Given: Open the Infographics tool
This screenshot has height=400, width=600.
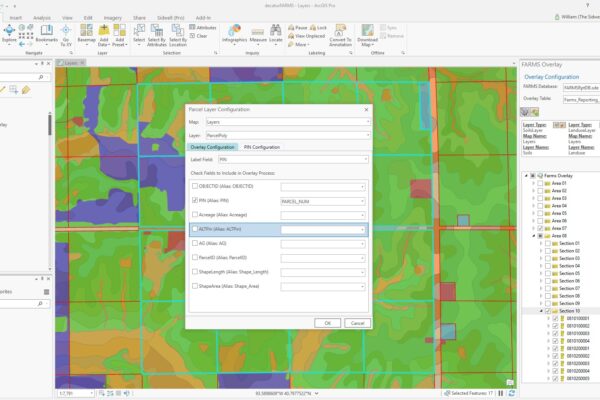Looking at the screenshot, I should (x=235, y=33).
